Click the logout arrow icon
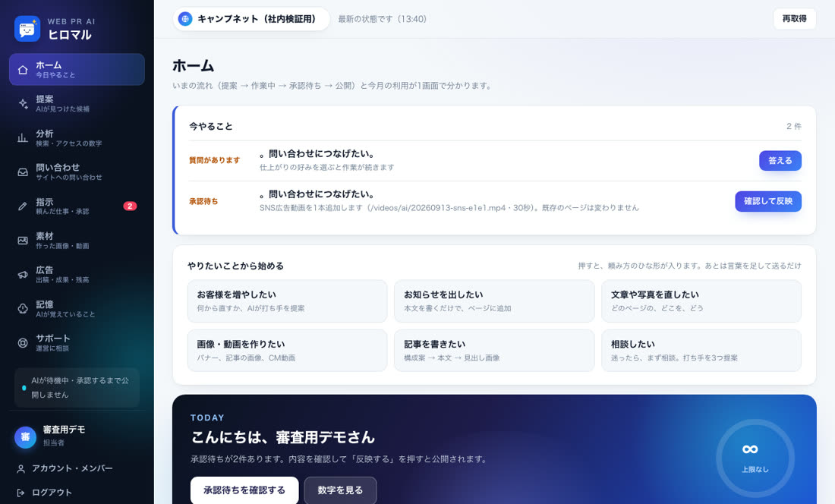The height and width of the screenshot is (504, 835). coord(20,493)
